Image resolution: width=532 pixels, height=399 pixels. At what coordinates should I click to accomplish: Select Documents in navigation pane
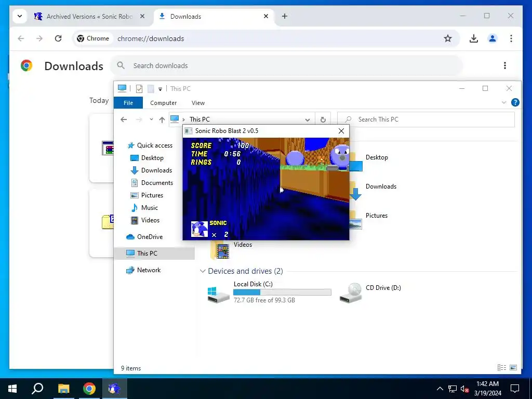click(x=152, y=182)
